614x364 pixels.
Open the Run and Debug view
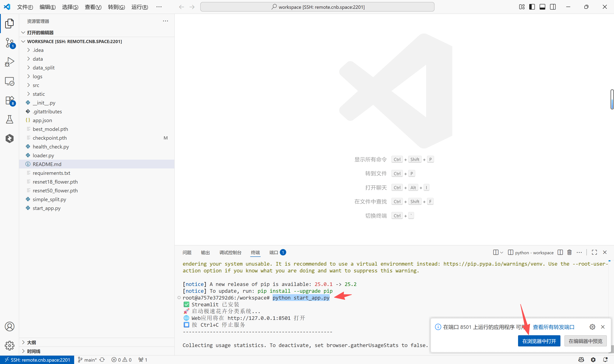[10, 62]
